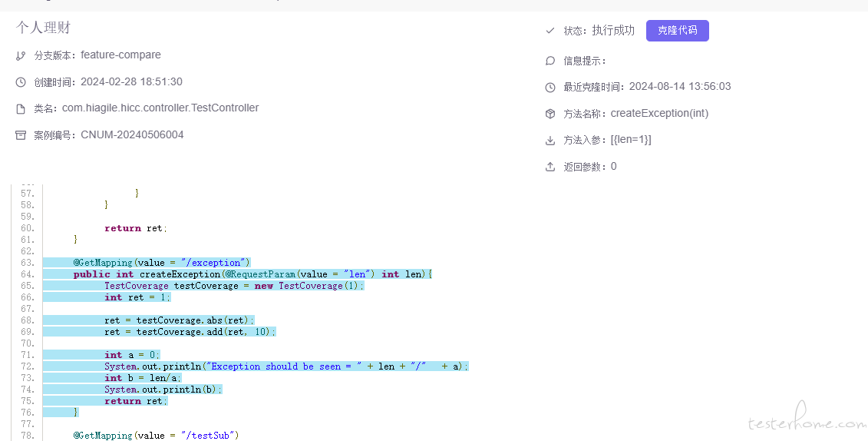Viewport: 868px width, 441px height.
Task: Click the 'int b = len/a;' code line
Action: coord(143,378)
